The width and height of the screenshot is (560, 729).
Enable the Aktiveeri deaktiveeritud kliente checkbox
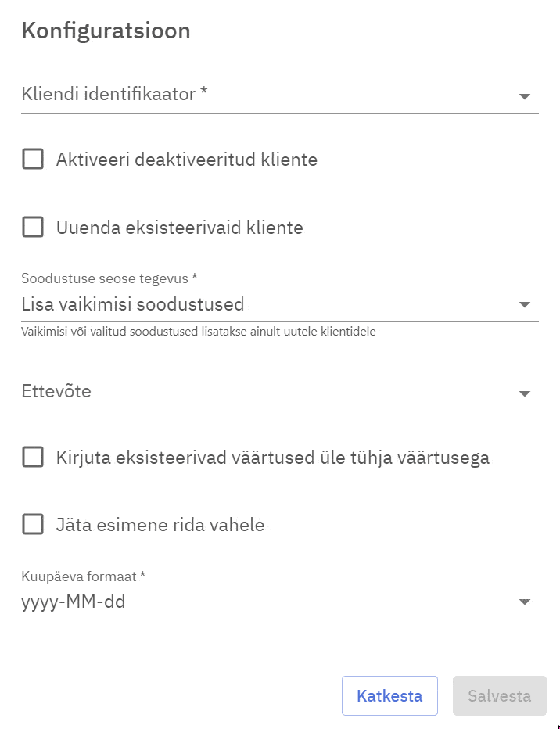[x=33, y=160]
